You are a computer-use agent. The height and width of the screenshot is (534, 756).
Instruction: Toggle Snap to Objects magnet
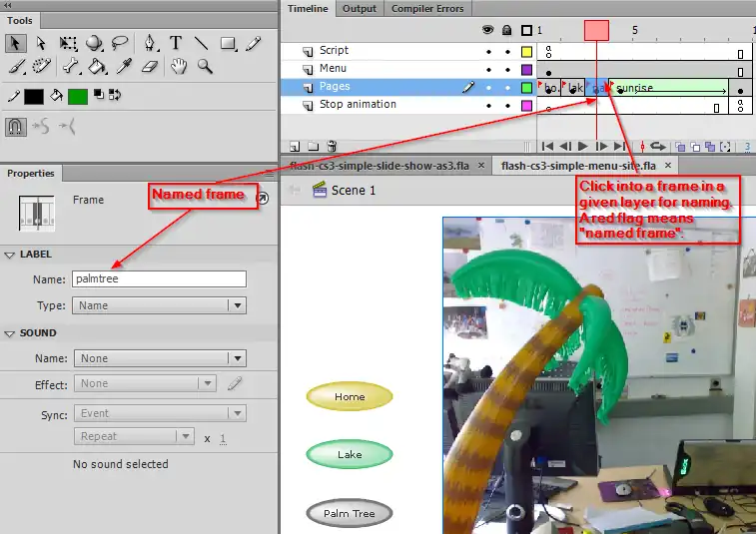(x=16, y=127)
